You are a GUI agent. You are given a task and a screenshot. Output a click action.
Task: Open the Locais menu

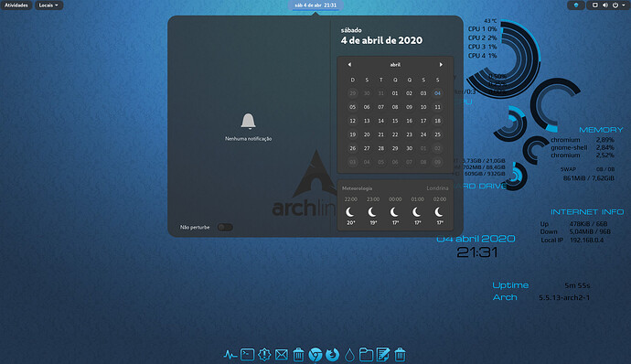tap(48, 5)
